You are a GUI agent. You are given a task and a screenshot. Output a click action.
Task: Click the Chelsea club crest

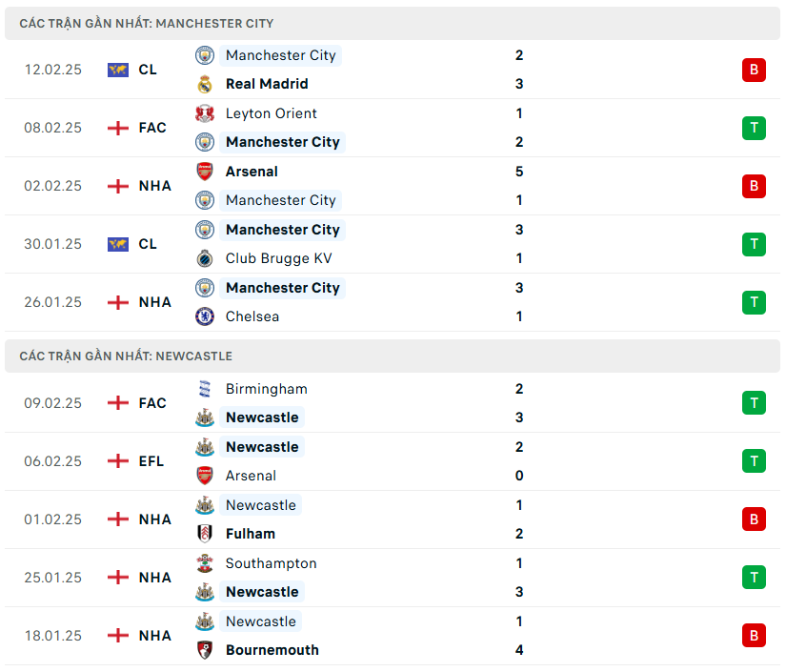[x=204, y=316]
